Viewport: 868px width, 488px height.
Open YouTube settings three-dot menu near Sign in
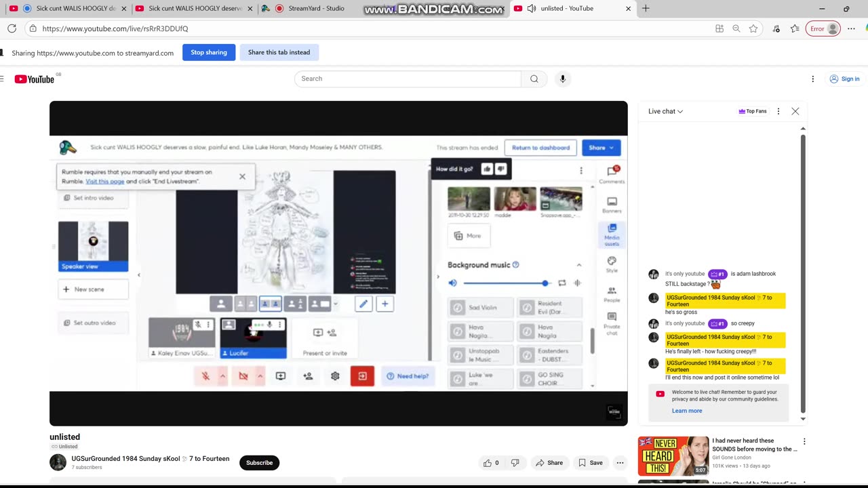(x=812, y=79)
